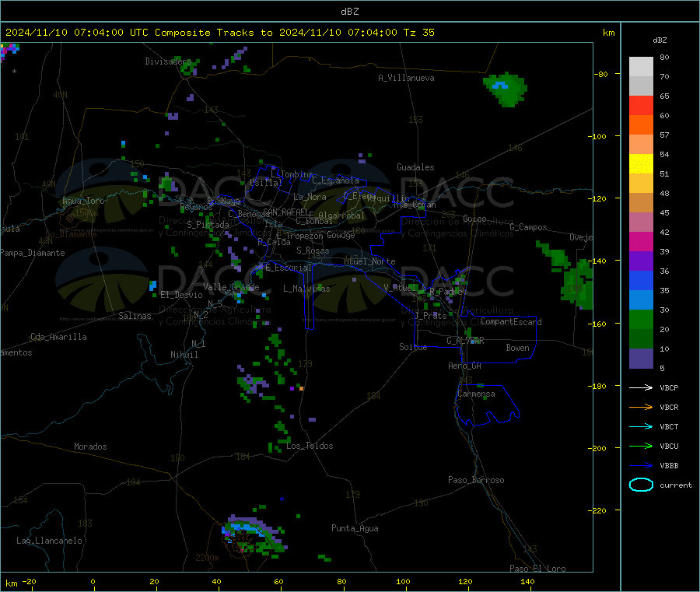Screen dimensions: 700x592
Task: Click the Bowen location label
Action: click(x=517, y=348)
